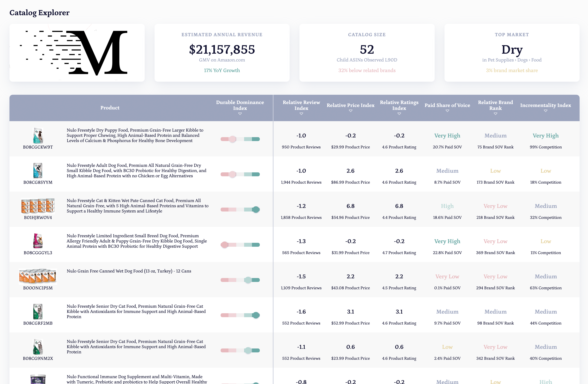Click estimated revenue $21,157,855
This screenshot has height=384, width=588.
pos(222,50)
